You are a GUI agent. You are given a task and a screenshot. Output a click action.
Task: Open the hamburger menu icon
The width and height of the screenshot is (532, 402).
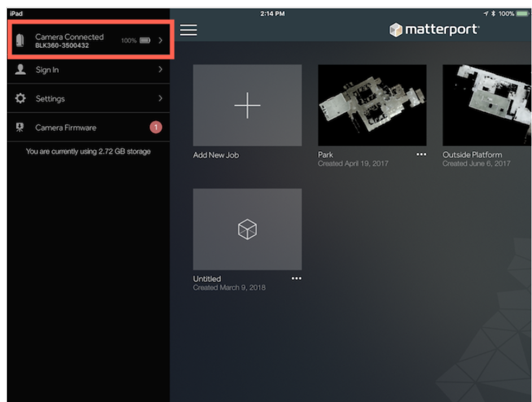(188, 30)
